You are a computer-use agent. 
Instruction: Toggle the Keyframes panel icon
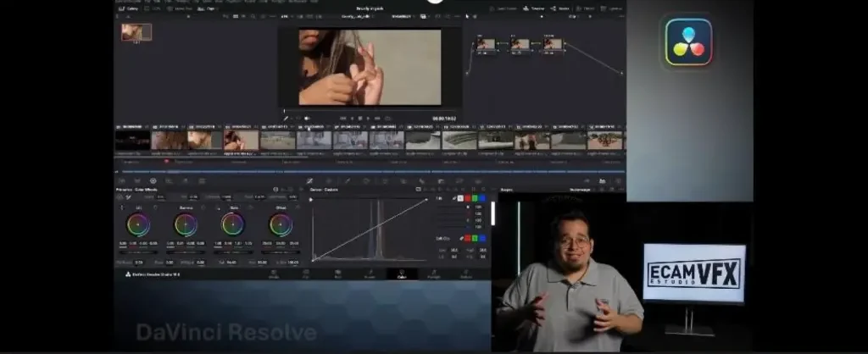tap(587, 181)
